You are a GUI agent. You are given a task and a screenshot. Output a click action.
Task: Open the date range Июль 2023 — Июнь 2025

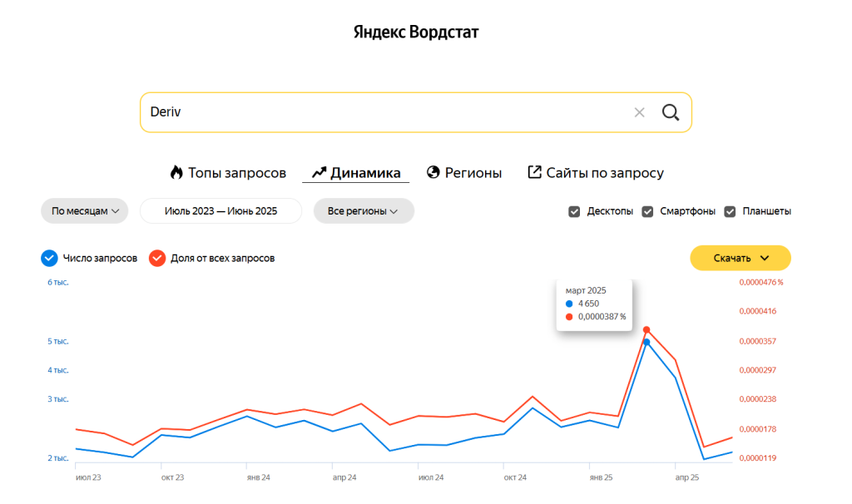tap(220, 211)
